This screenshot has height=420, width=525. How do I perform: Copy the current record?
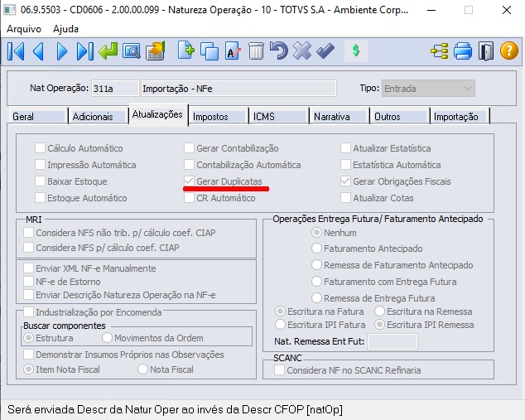tap(210, 51)
